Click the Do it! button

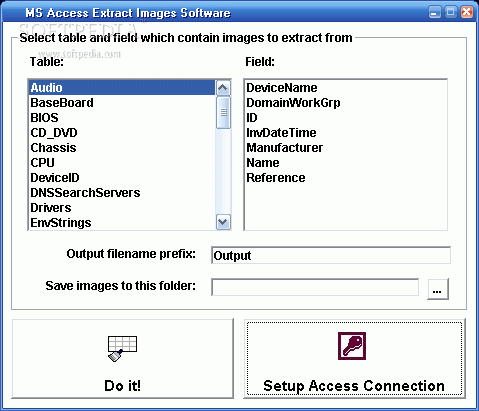[x=123, y=358]
